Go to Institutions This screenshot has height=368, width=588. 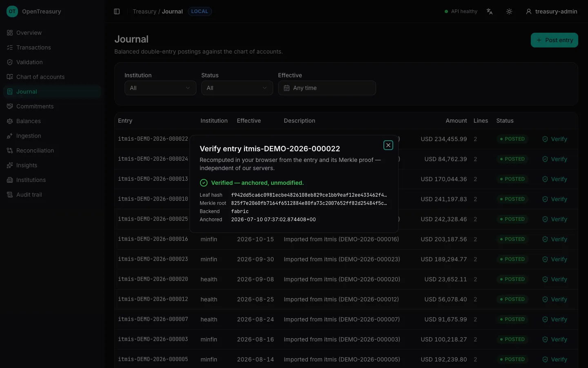[x=52, y=180]
